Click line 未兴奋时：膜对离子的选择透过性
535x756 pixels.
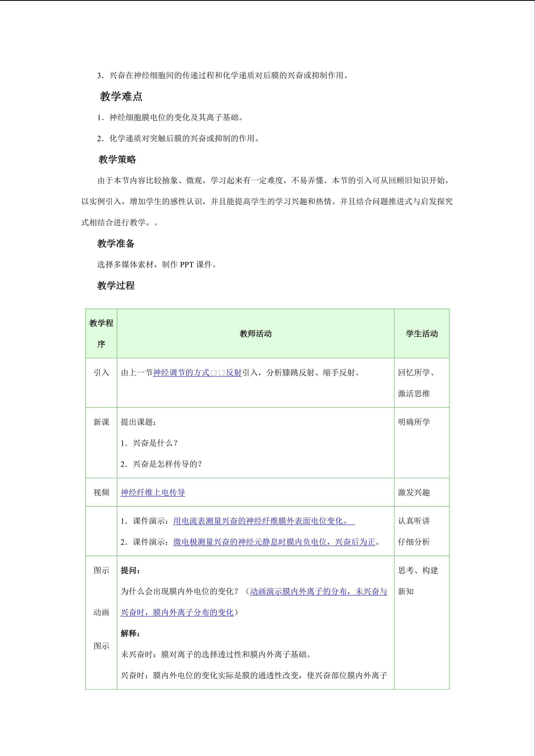click(x=216, y=655)
